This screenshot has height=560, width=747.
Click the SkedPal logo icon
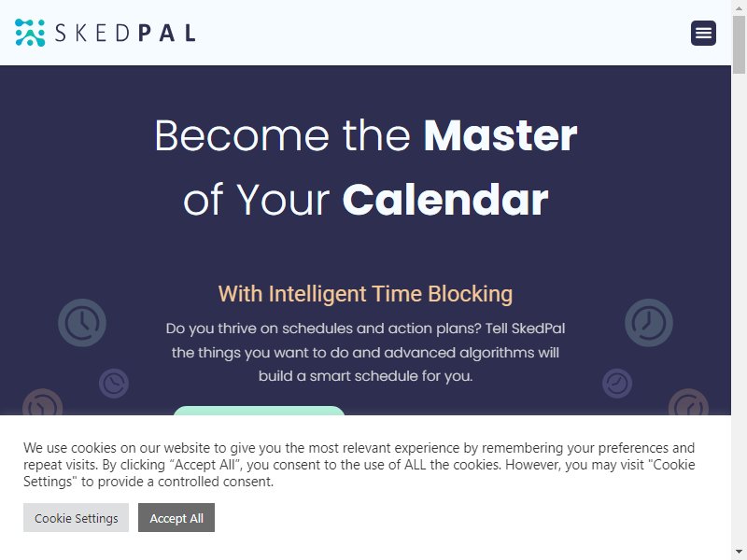click(30, 33)
